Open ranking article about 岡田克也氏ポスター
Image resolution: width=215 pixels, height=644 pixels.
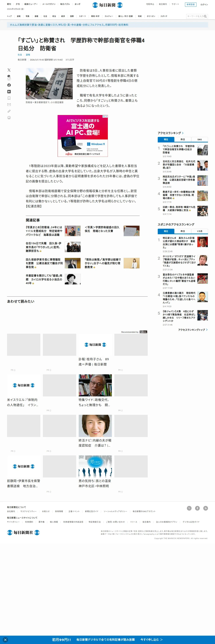[x=179, y=180]
